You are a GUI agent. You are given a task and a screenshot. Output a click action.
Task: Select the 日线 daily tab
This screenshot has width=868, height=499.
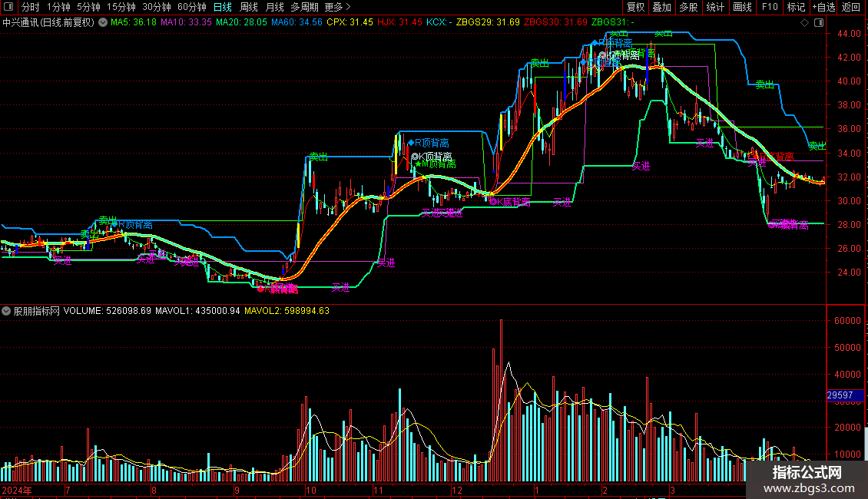[x=223, y=7]
